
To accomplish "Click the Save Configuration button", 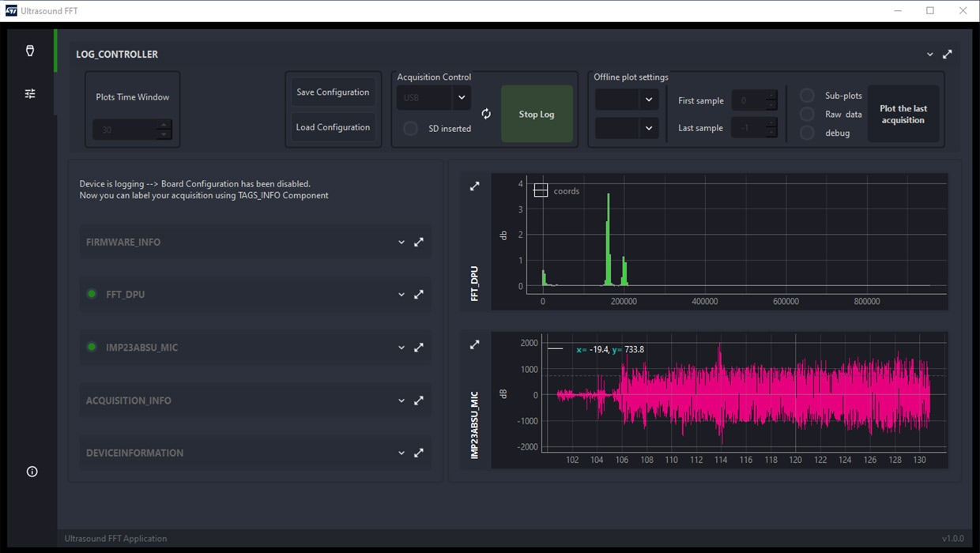I will coord(333,92).
